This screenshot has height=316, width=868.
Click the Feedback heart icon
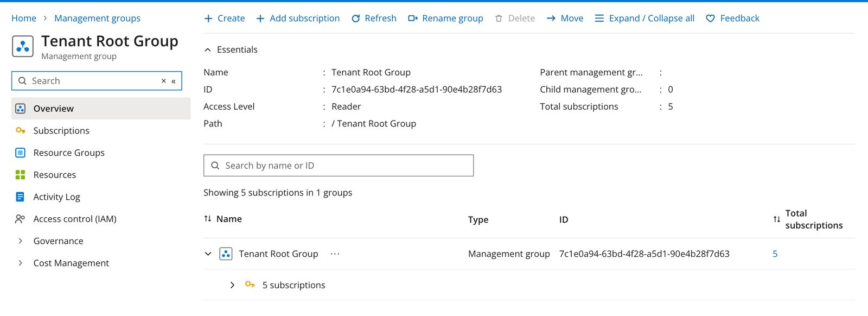click(710, 18)
